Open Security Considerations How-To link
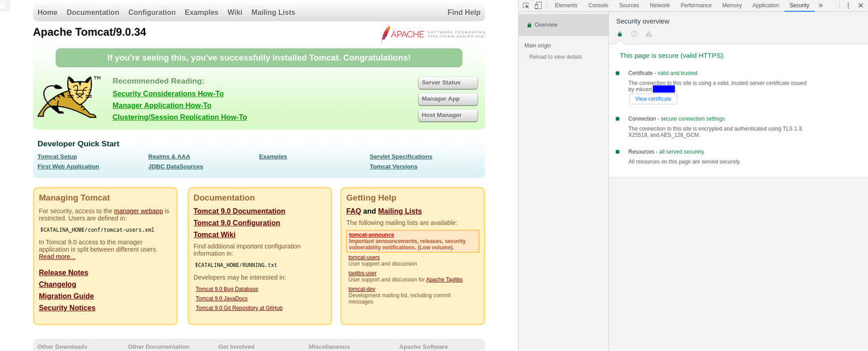Viewport: 868px width, 351px height. point(168,94)
